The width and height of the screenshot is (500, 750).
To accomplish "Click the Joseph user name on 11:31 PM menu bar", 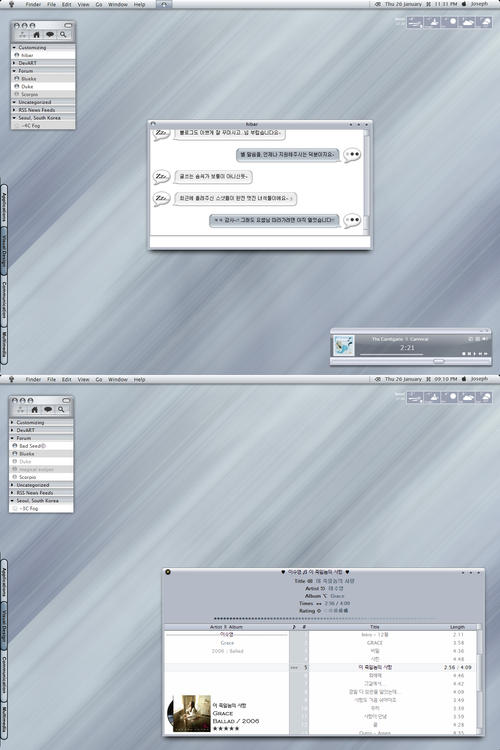I will pos(479,4).
